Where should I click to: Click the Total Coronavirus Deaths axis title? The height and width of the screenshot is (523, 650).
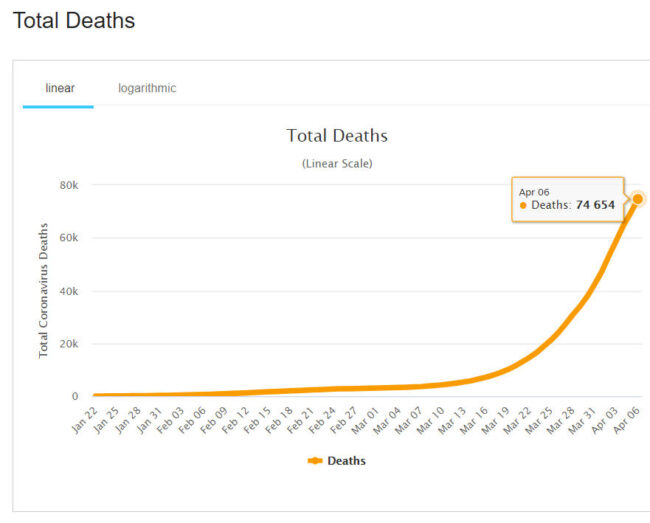(43, 291)
